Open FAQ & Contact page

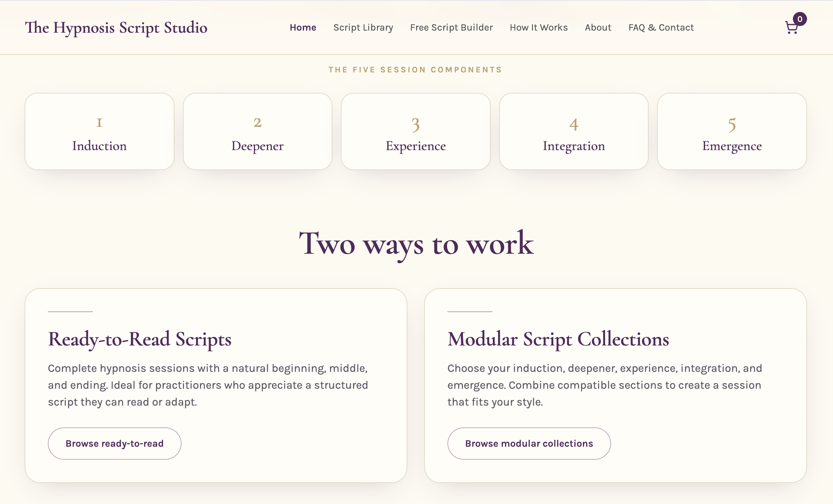pos(661,27)
